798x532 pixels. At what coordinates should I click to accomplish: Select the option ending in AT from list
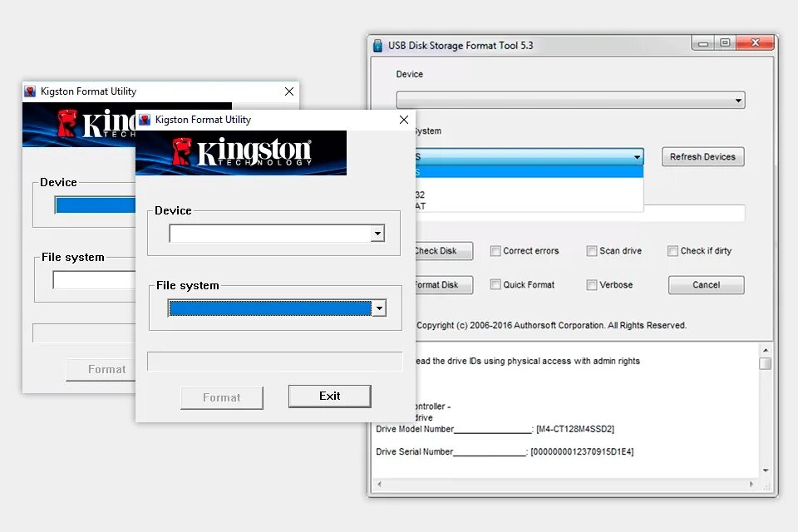tap(530, 205)
